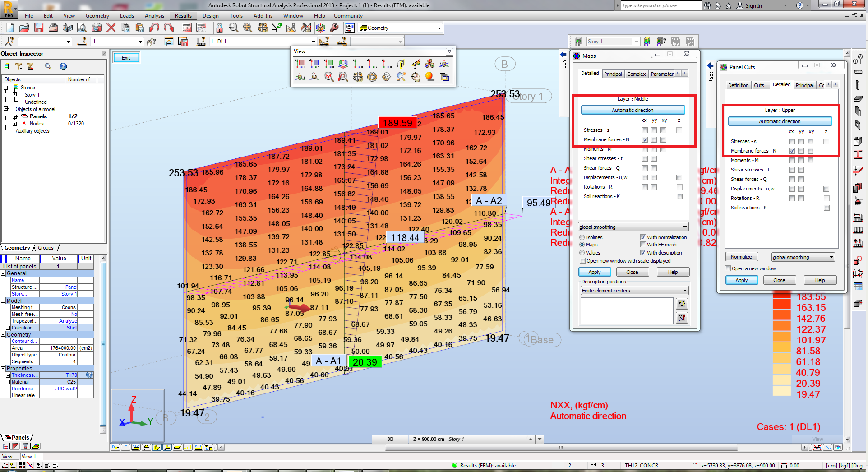The image size is (868, 472).
Task: Expand the Panels tree node
Action: click(14, 116)
